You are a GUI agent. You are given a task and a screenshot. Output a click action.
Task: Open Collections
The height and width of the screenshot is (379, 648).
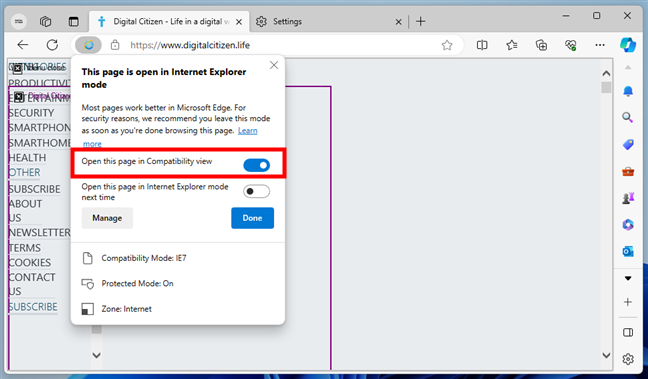[541, 45]
